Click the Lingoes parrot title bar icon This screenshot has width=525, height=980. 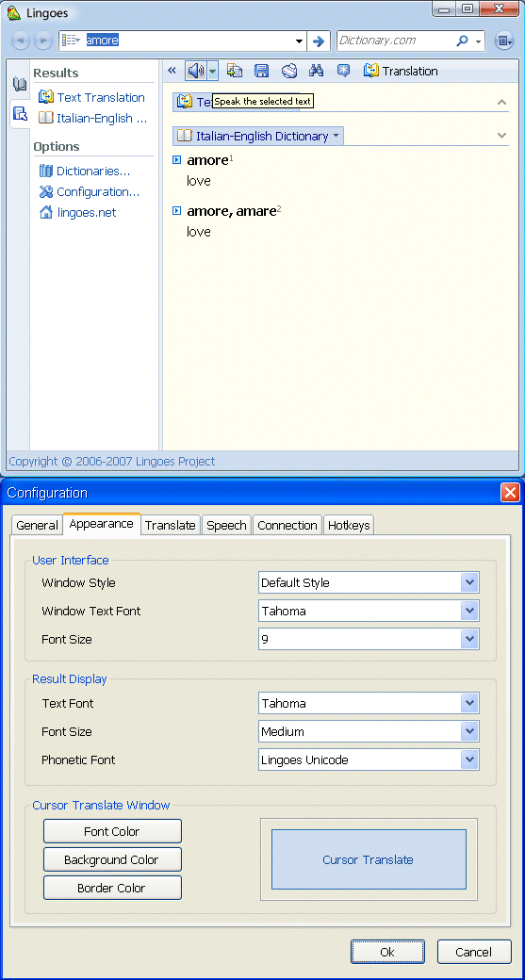(x=14, y=12)
